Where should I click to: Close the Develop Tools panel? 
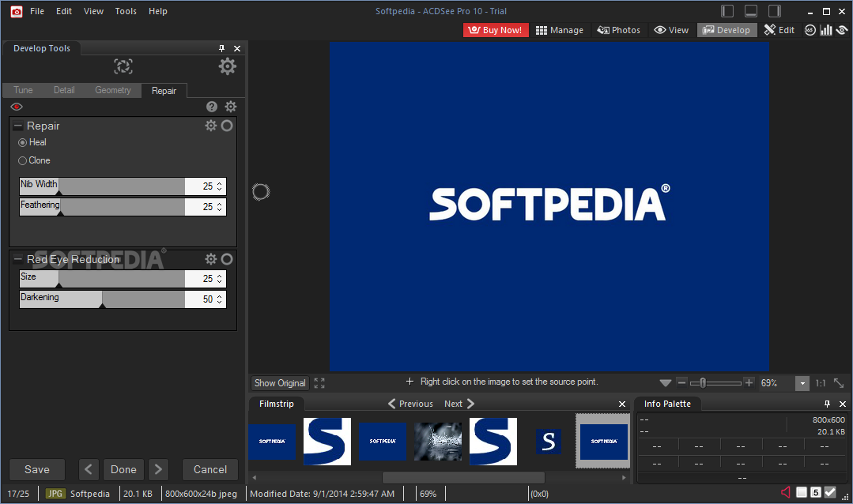click(x=237, y=48)
